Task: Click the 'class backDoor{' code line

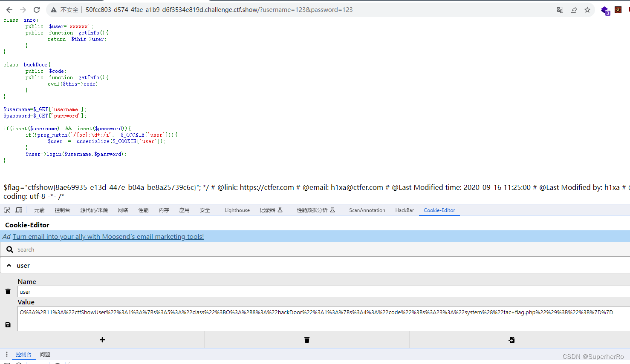Action: coord(27,65)
